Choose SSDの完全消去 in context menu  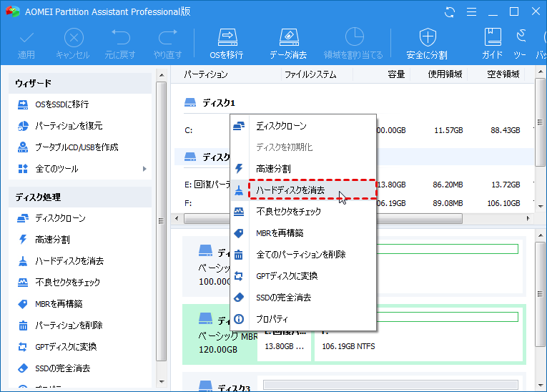coord(303,298)
